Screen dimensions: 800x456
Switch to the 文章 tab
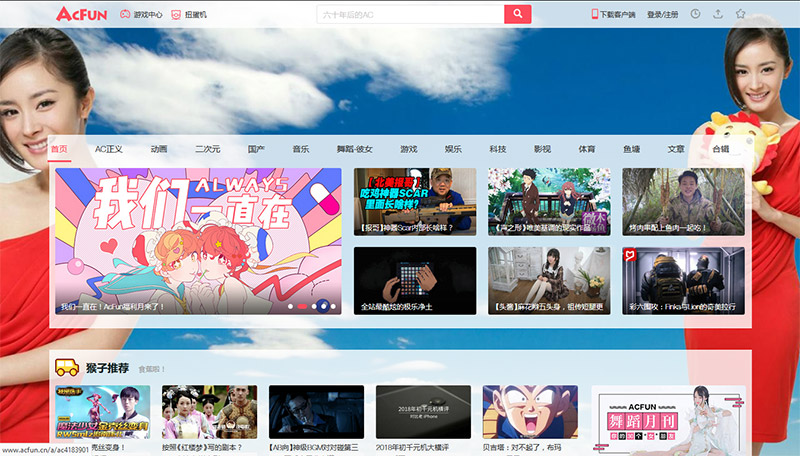(676, 149)
